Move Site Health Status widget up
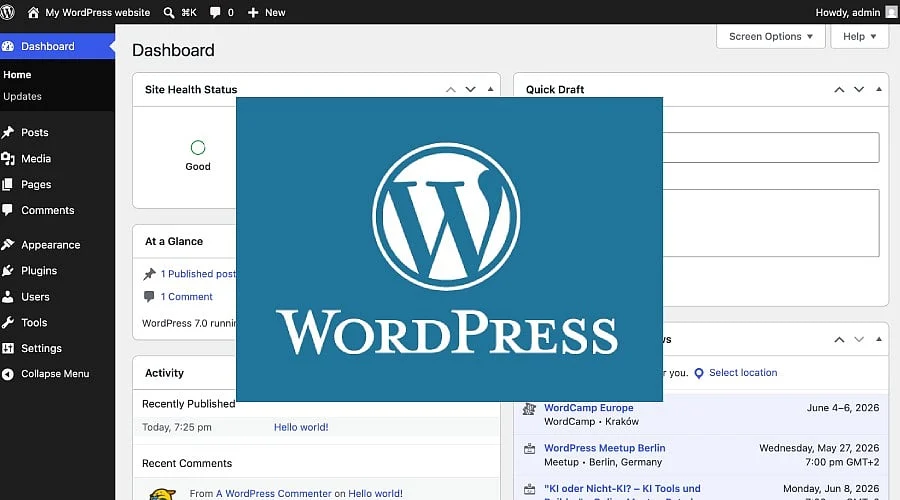900x500 pixels. pos(451,90)
